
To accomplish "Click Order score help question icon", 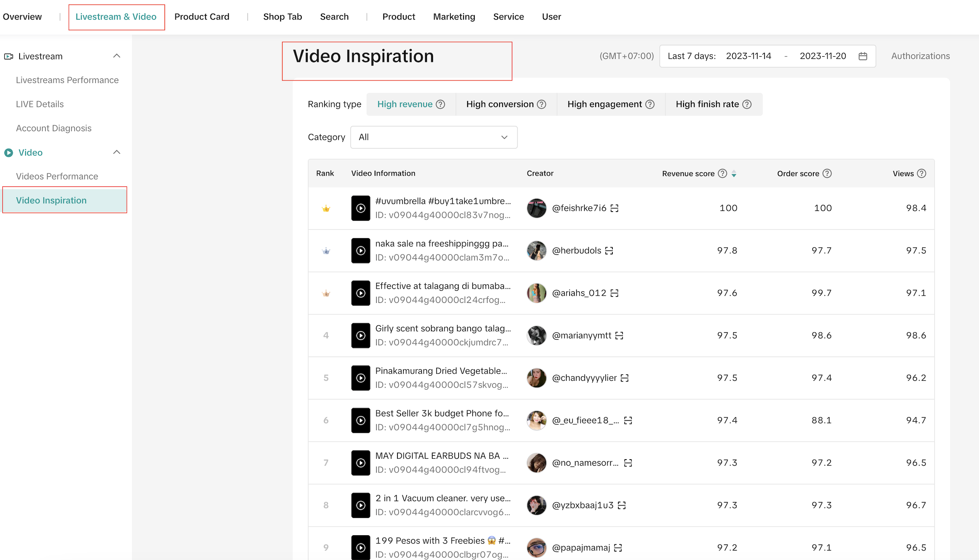I will [x=827, y=174].
